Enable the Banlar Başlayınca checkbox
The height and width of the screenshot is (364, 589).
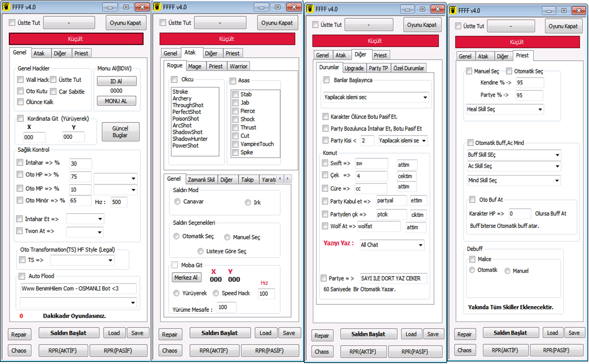(x=326, y=80)
